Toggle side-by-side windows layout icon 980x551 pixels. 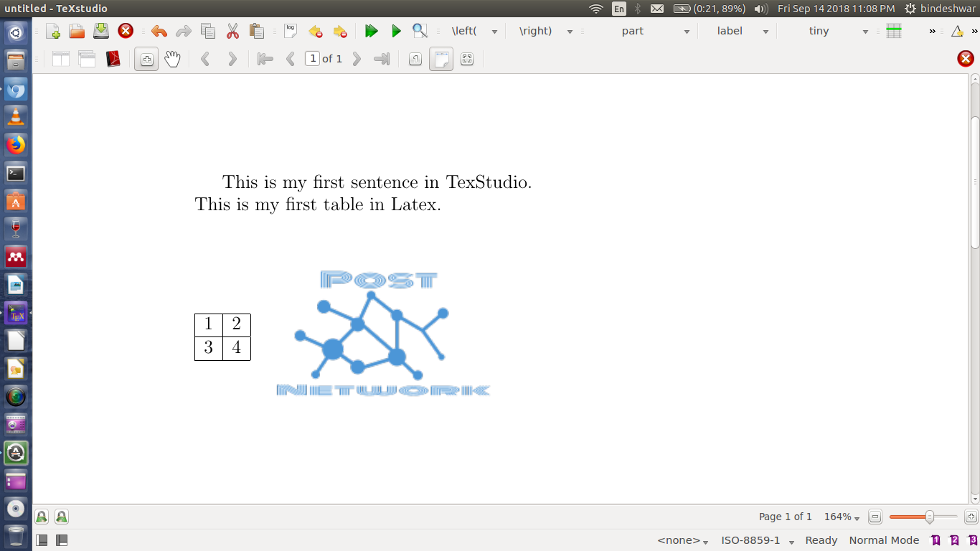point(61,59)
